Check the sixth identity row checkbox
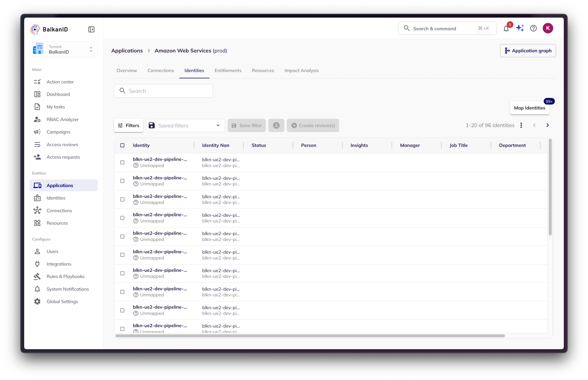 click(x=122, y=255)
